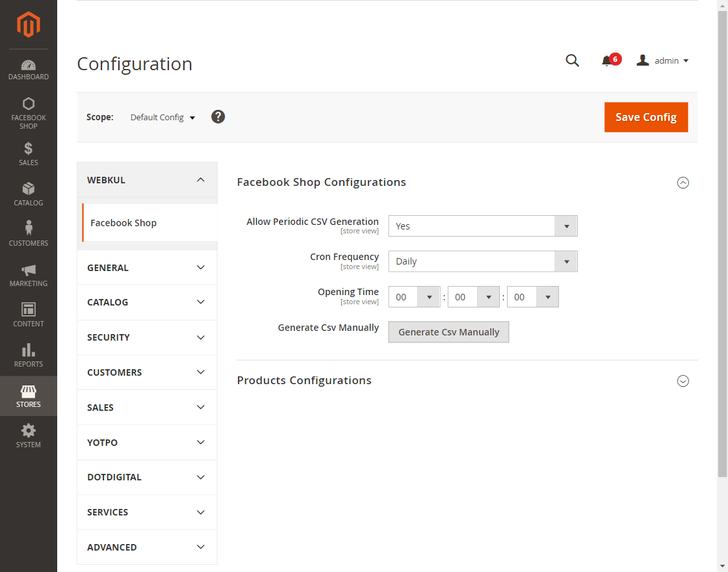Click the Allow Periodic CSV Generation label
Viewport: 728px width, 572px height.
pos(313,222)
